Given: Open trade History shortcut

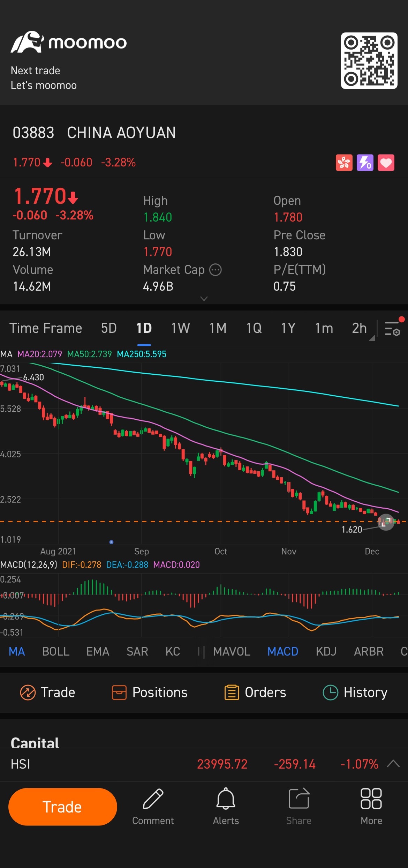Looking at the screenshot, I should [355, 692].
